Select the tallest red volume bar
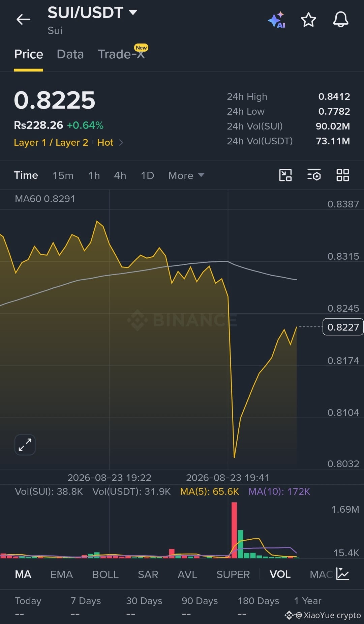 [234, 530]
